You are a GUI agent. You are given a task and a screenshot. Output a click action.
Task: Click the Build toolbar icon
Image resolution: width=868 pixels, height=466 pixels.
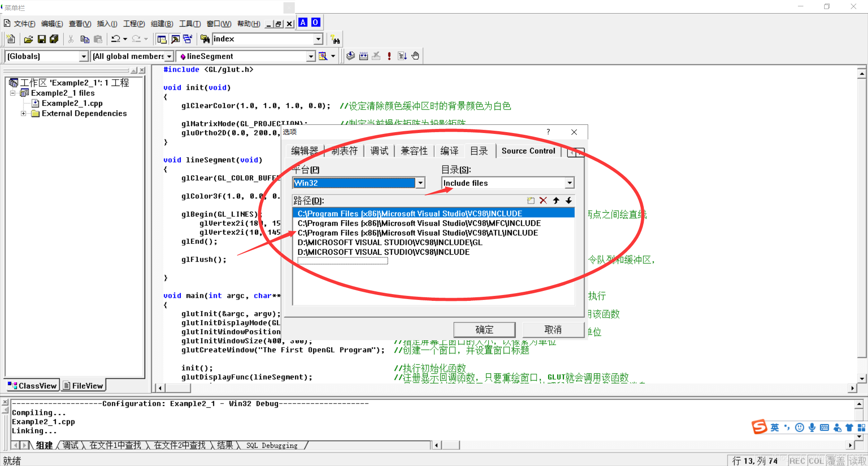coord(363,56)
